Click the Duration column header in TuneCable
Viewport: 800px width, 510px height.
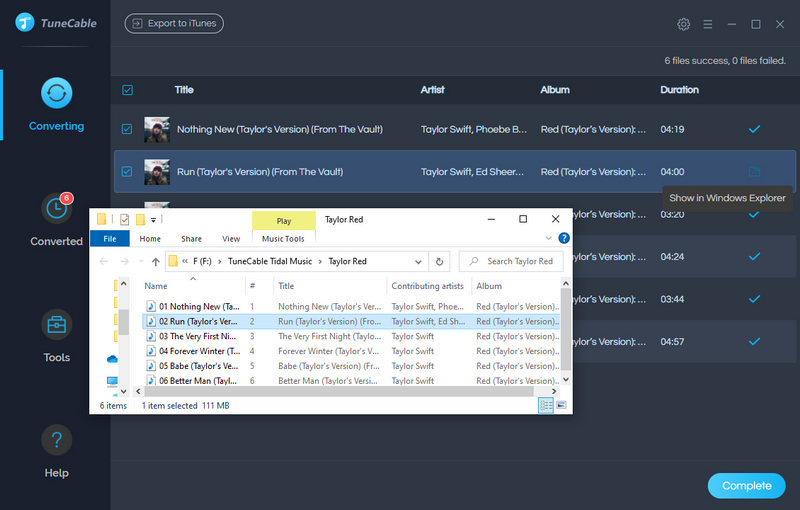[x=679, y=90]
